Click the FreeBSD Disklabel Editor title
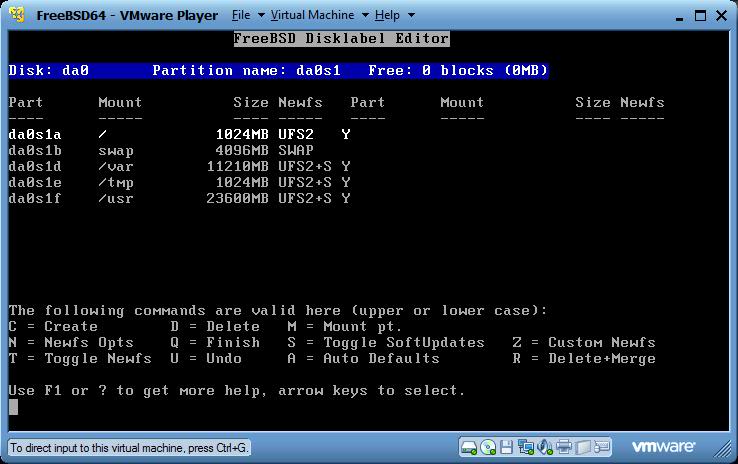738x464 pixels. pos(342,39)
